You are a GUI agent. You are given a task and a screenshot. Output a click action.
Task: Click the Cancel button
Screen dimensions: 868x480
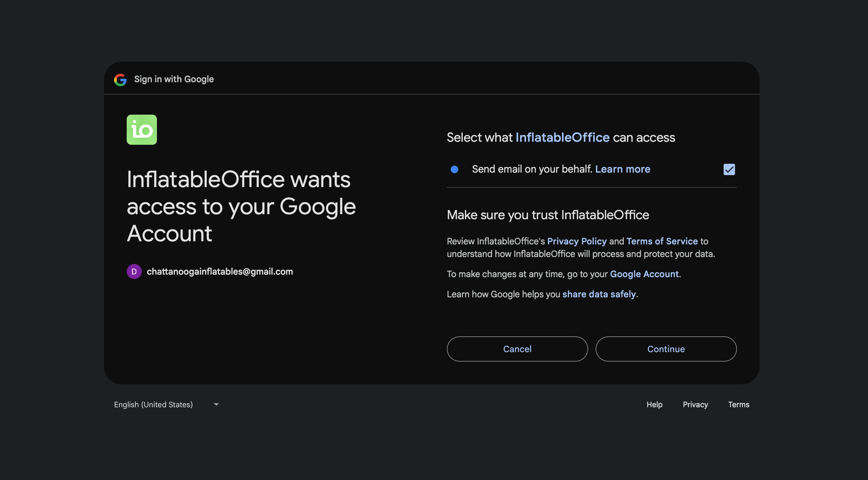click(517, 349)
